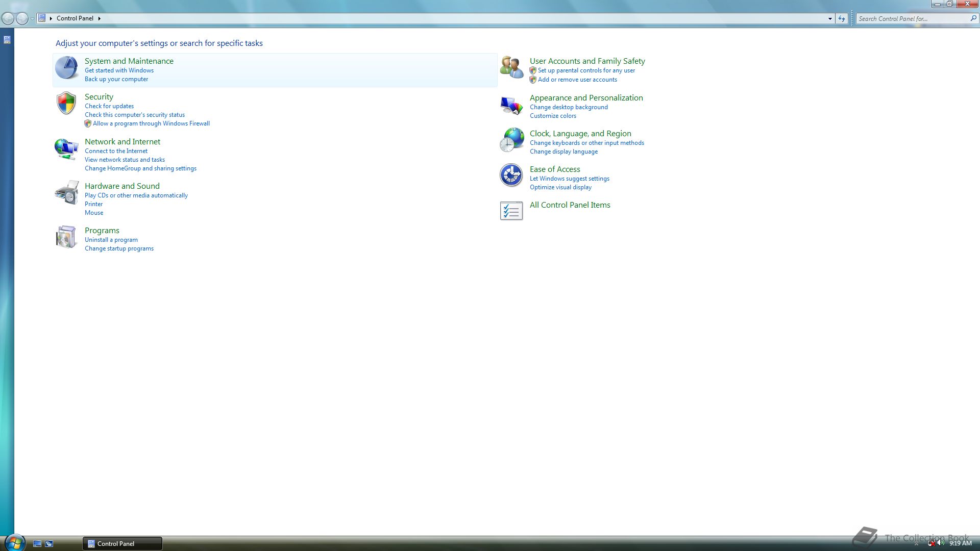The height and width of the screenshot is (551, 980).
Task: Open Allow a program through Windows Firewall
Action: pos(151,123)
